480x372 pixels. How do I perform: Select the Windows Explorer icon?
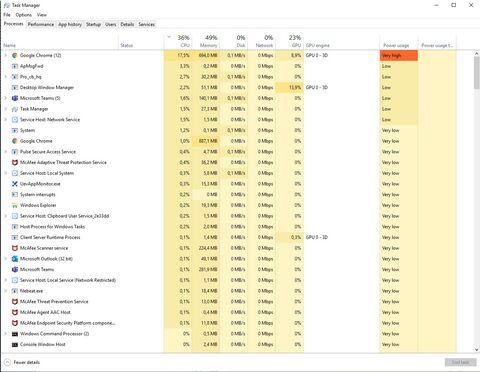click(x=15, y=205)
